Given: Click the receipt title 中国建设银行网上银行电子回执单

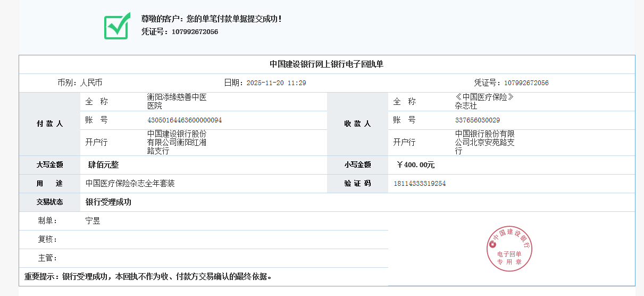Looking at the screenshot, I should click(x=327, y=64).
